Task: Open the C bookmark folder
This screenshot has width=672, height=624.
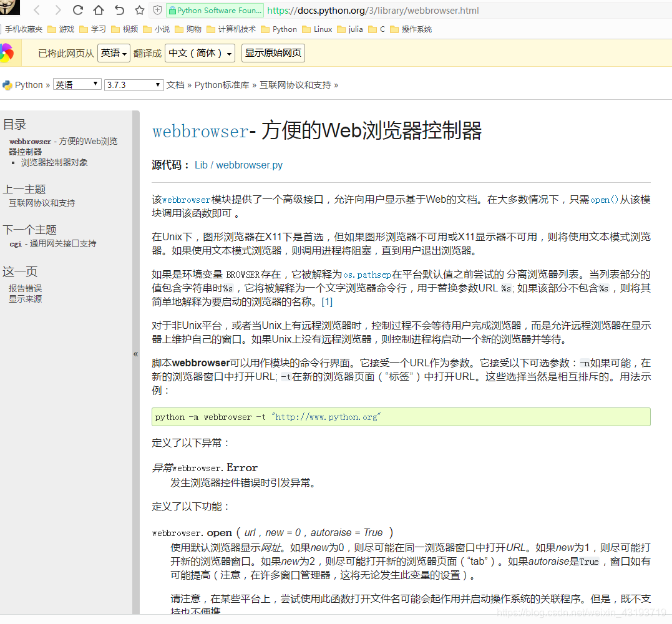Action: (x=377, y=29)
